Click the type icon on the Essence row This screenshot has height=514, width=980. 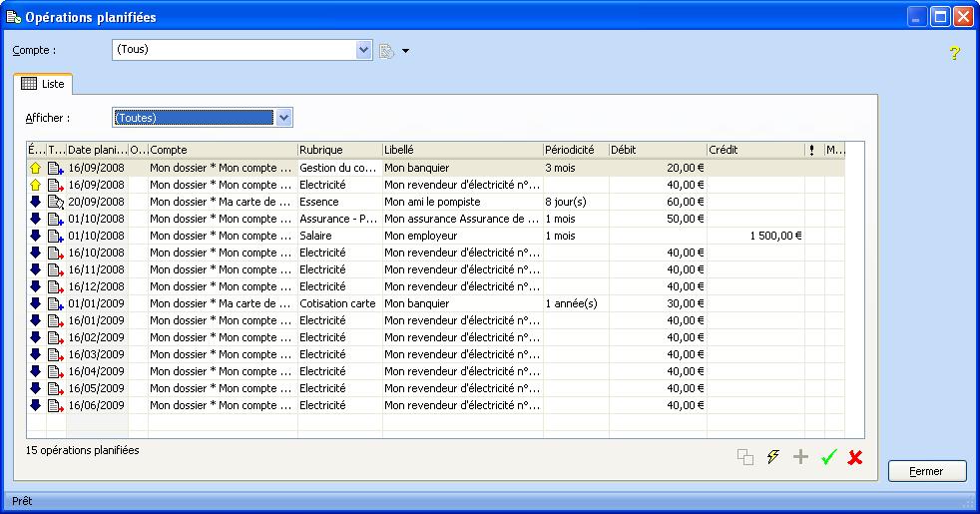[x=56, y=202]
